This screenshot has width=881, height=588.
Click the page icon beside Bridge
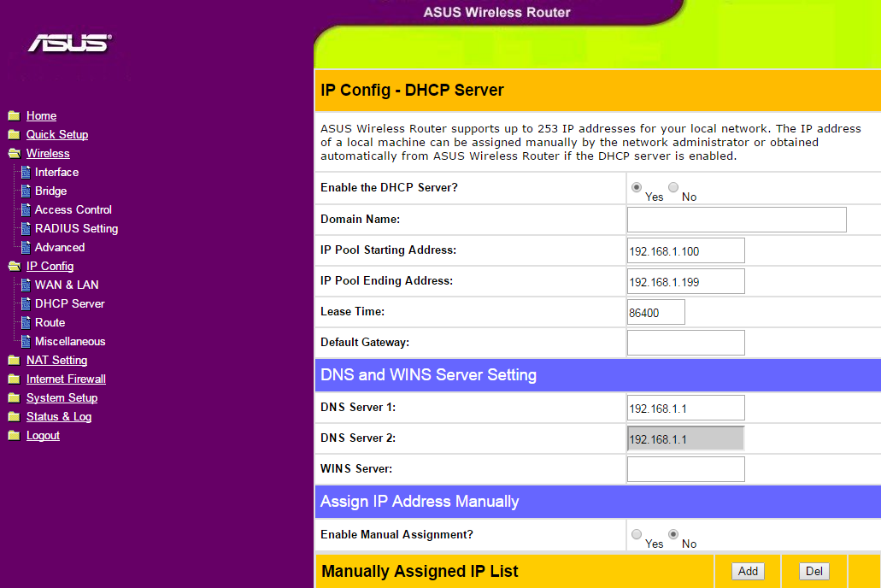coord(26,191)
